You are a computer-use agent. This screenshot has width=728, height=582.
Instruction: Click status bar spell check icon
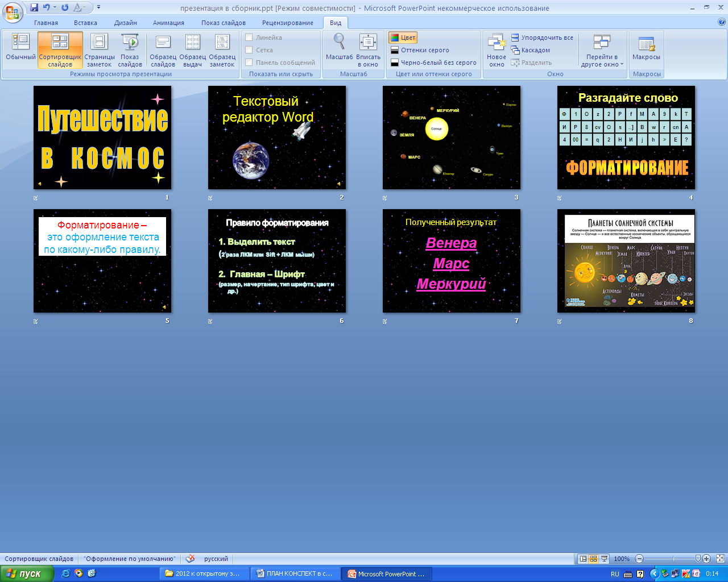point(191,559)
